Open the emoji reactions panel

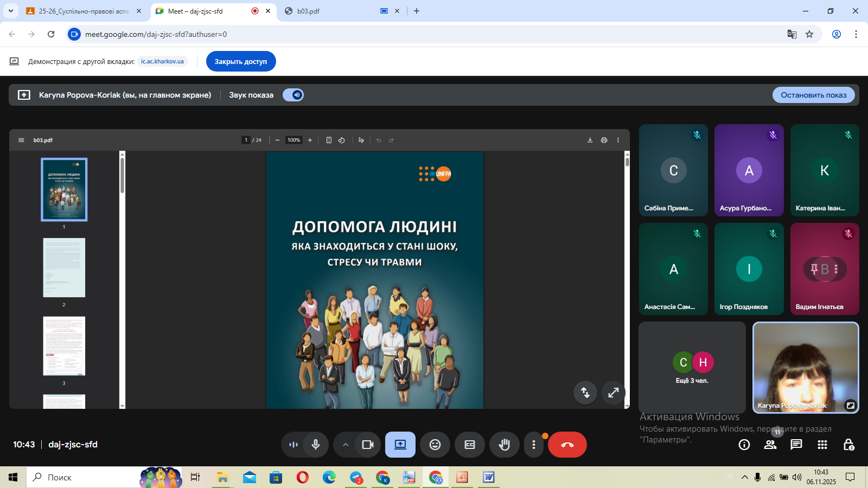click(435, 445)
